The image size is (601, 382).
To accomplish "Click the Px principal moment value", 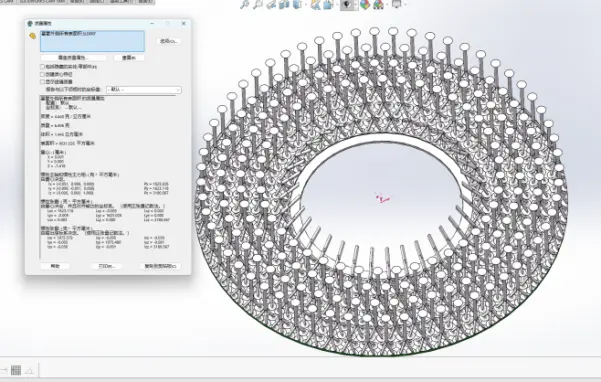I will point(156,184).
